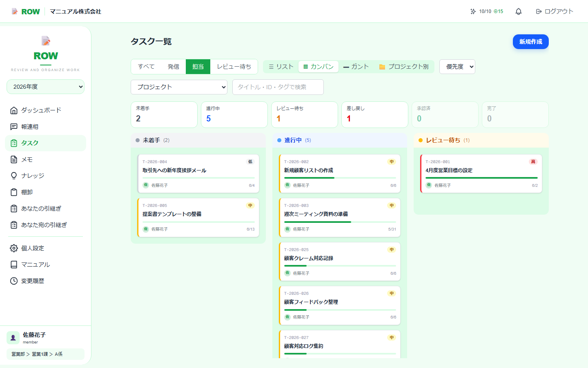Open the notification bell
The image size is (588, 368).
(x=519, y=11)
